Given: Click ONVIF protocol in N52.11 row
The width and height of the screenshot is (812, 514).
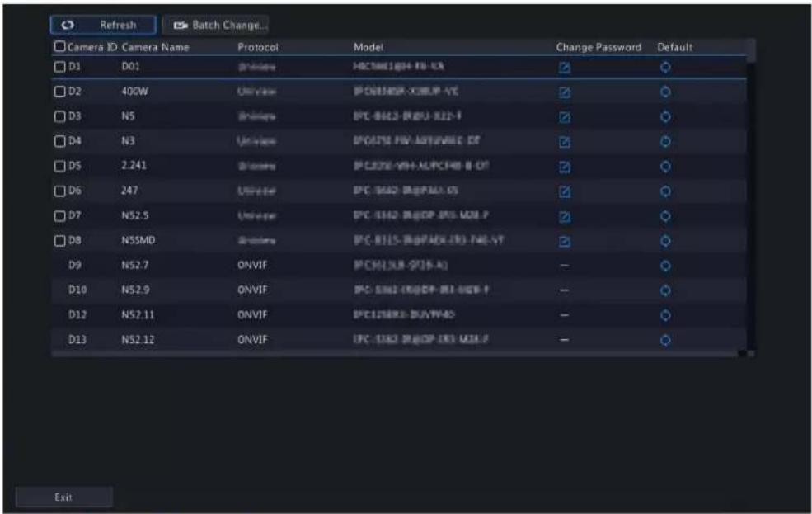Looking at the screenshot, I should (x=252, y=314).
